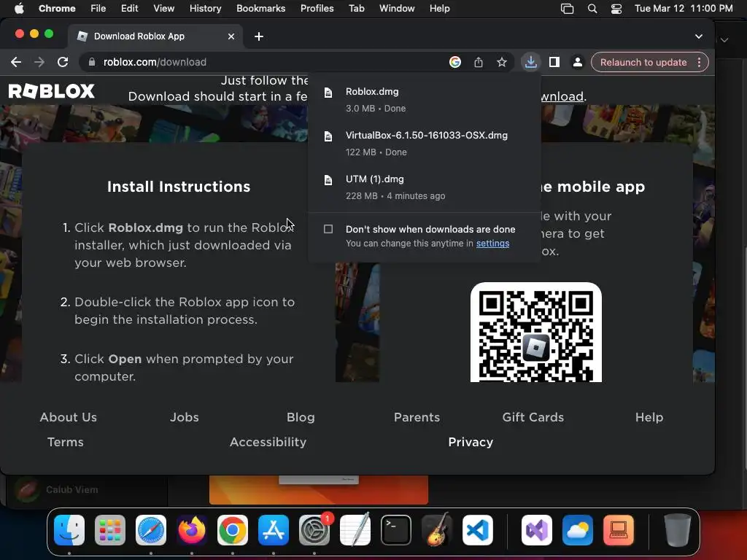747x560 pixels.
Task: Go back with the browser back arrow
Action: point(16,62)
